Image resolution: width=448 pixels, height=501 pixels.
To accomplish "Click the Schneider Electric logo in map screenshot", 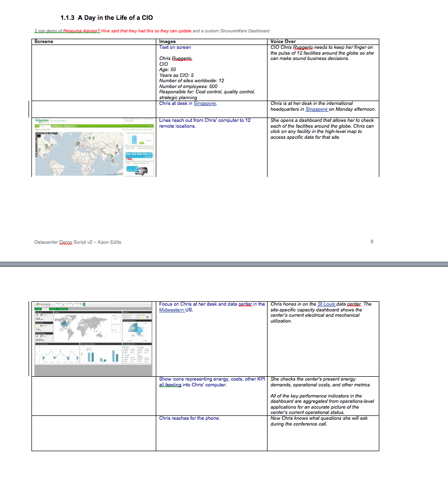I will (42, 120).
